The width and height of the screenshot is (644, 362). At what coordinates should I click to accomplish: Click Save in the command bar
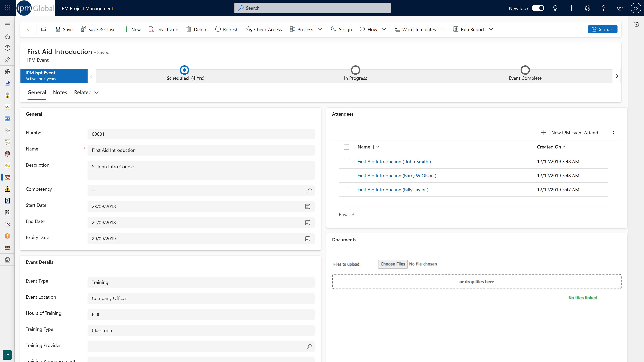[64, 29]
